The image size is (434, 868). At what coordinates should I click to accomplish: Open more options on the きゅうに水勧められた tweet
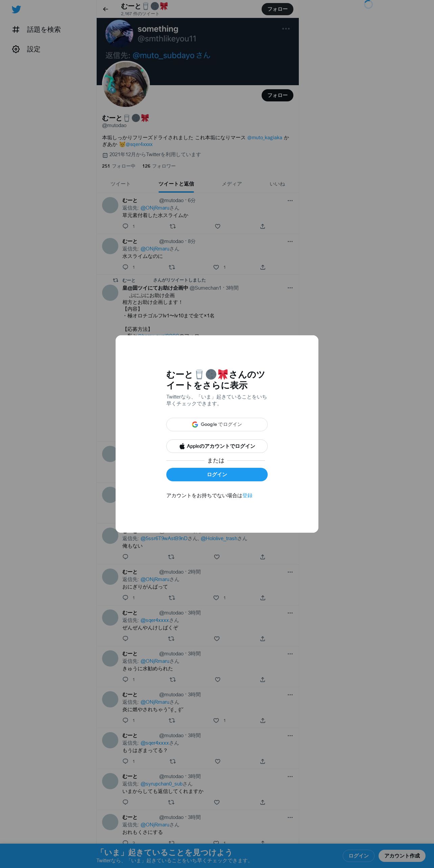[x=290, y=654]
